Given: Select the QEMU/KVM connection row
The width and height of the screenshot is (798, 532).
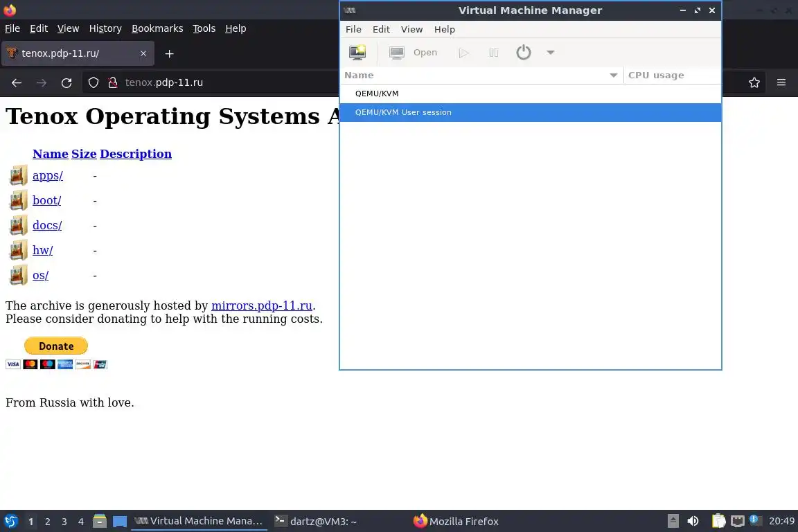Looking at the screenshot, I should pyautogui.click(x=531, y=94).
